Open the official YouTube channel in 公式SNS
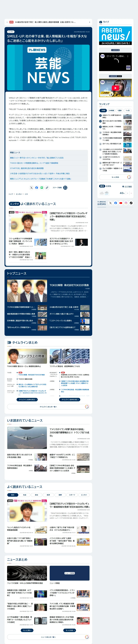The width and height of the screenshot is (138, 644). coord(121,203)
